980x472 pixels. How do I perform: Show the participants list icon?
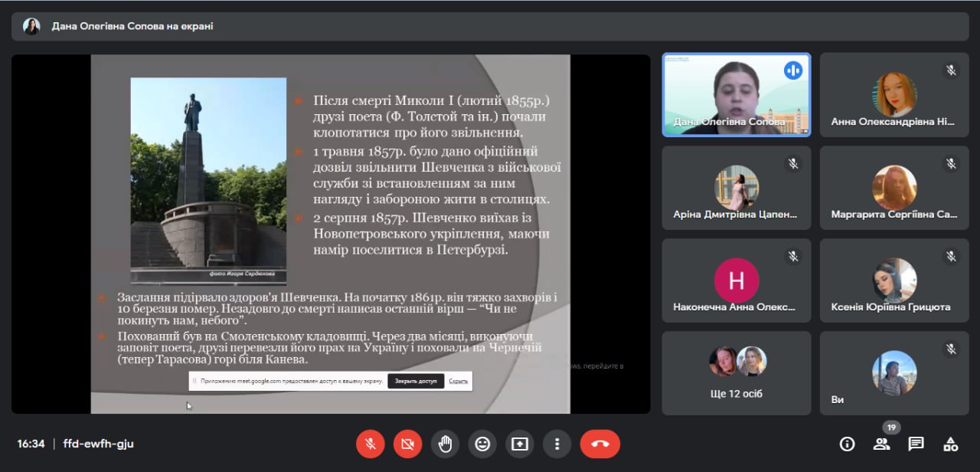click(881, 444)
